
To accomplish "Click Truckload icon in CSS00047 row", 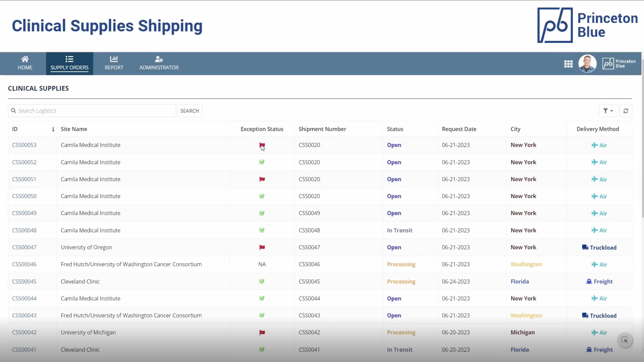I will [585, 247].
